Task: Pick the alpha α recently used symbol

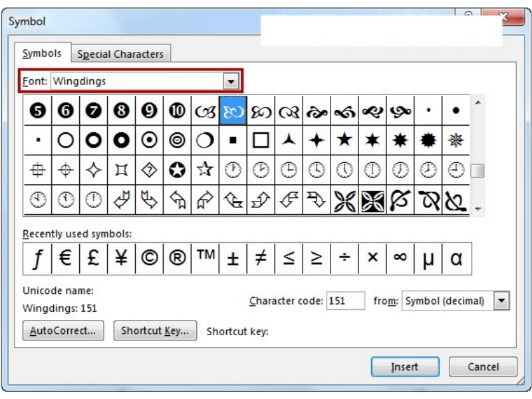Action: 456,259
